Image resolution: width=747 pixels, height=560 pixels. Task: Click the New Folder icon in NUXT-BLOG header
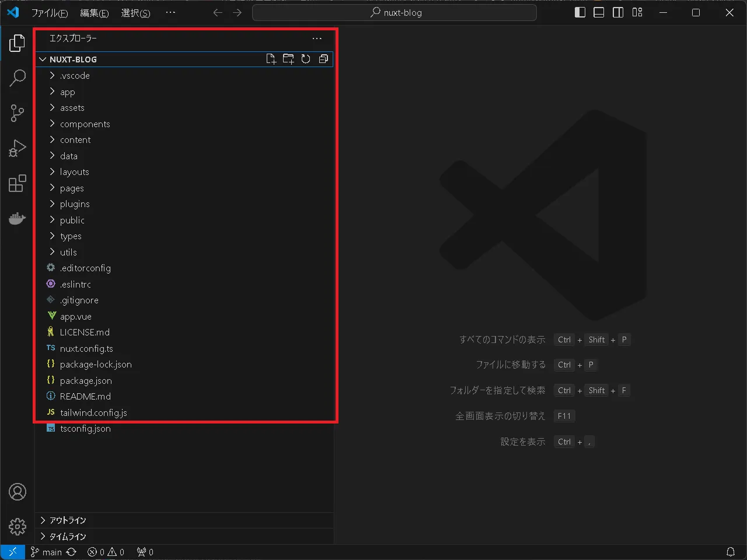click(288, 59)
